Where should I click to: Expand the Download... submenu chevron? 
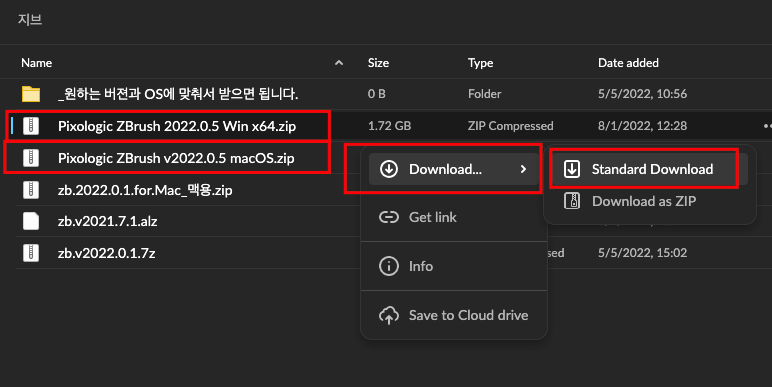pos(523,169)
